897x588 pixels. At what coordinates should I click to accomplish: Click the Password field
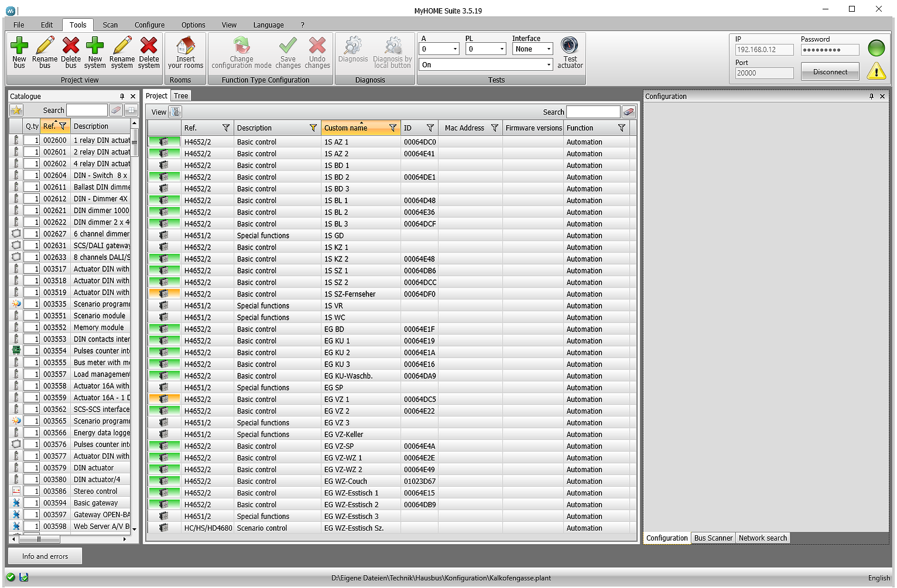[x=830, y=50]
